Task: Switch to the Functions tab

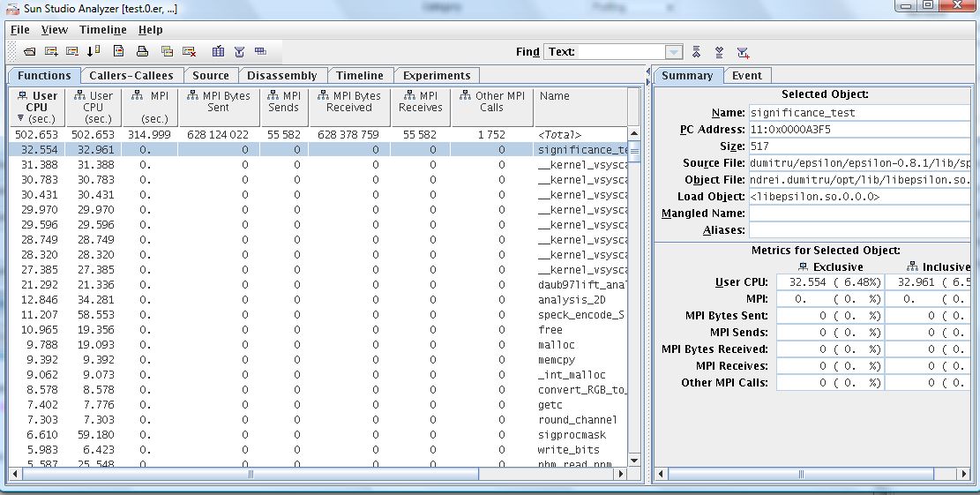Action: [x=44, y=76]
